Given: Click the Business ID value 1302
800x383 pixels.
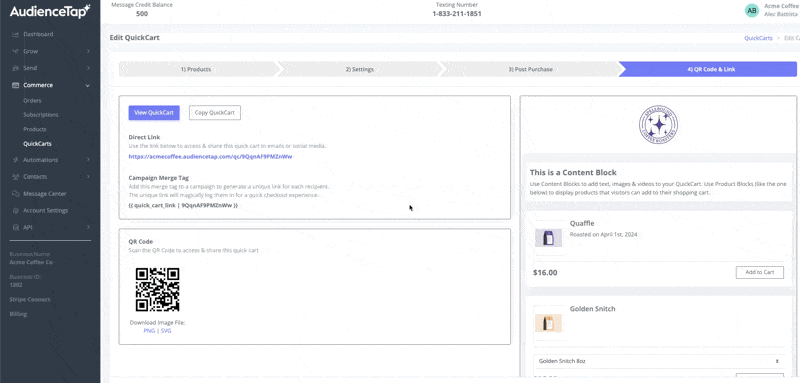Looking at the screenshot, I should [x=16, y=285].
